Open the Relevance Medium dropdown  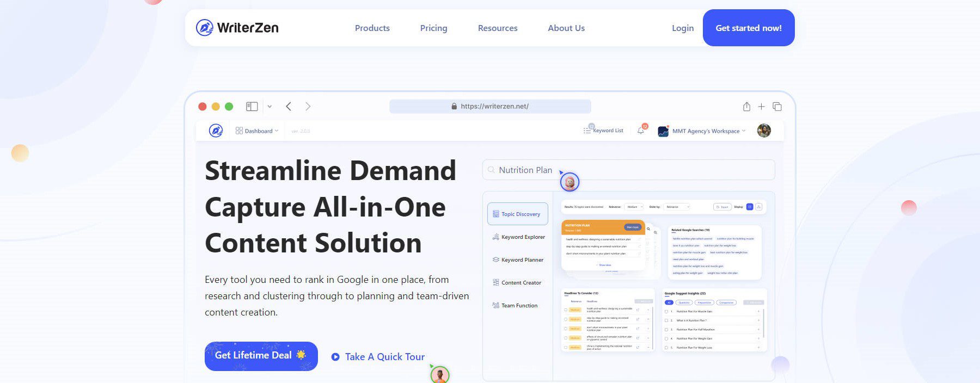click(633, 207)
